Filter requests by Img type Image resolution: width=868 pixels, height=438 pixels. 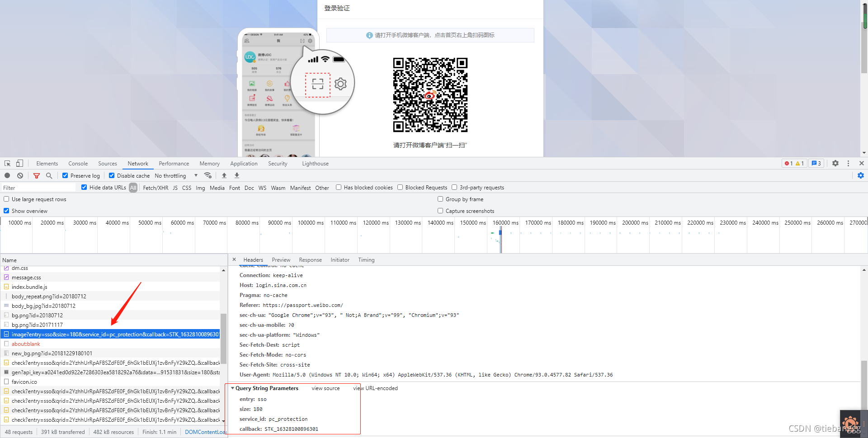[200, 188]
